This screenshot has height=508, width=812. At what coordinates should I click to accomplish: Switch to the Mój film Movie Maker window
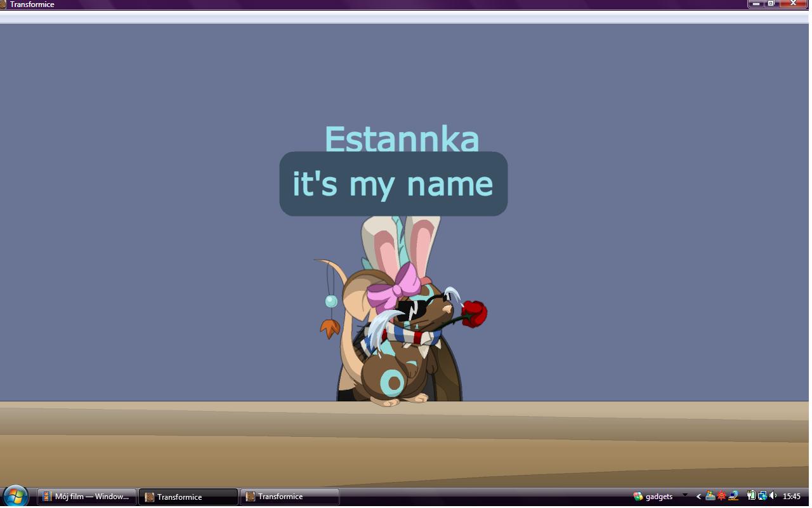coord(86,496)
